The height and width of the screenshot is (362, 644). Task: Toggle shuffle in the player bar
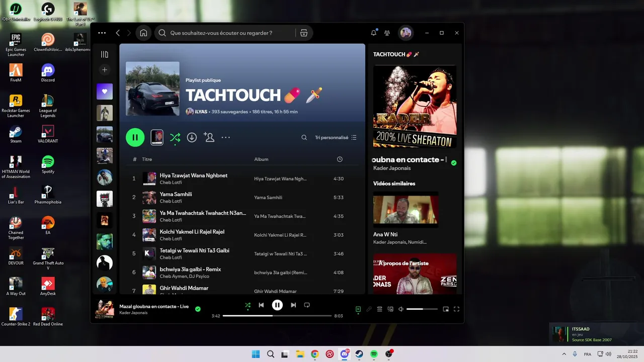(247, 305)
